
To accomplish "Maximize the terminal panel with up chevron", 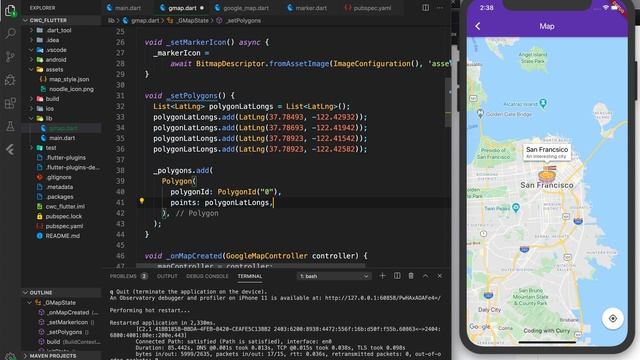I will pyautogui.click(x=425, y=276).
